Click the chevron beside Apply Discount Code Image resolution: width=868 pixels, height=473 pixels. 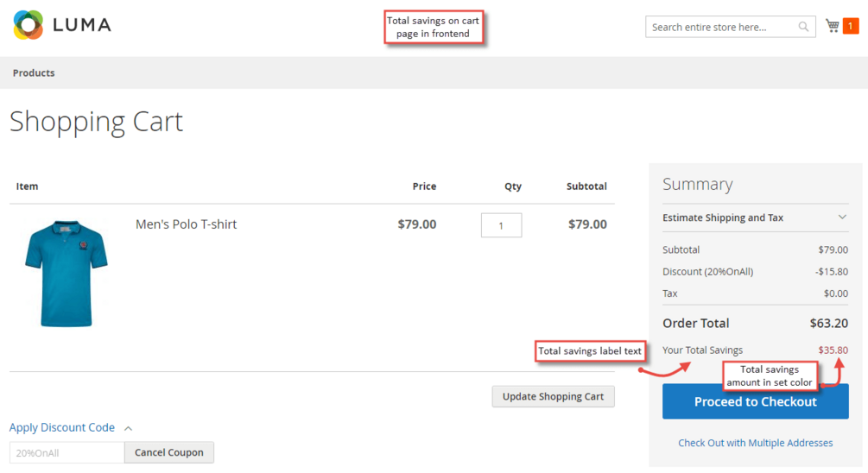click(128, 427)
